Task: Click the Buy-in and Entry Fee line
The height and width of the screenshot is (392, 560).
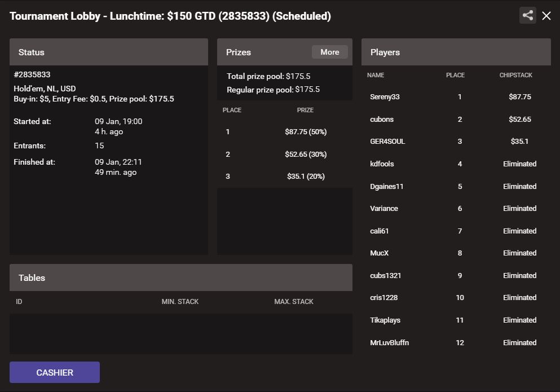Action: click(94, 99)
